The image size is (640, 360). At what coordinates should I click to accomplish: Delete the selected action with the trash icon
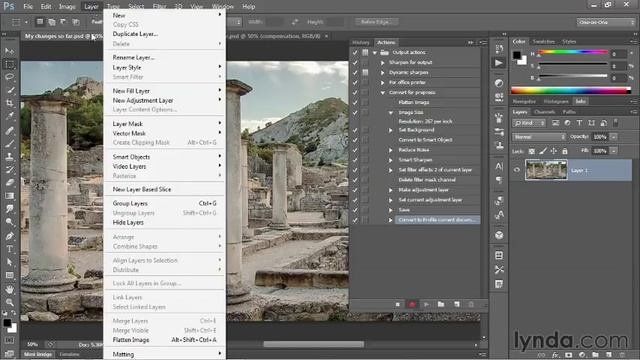[x=471, y=304]
